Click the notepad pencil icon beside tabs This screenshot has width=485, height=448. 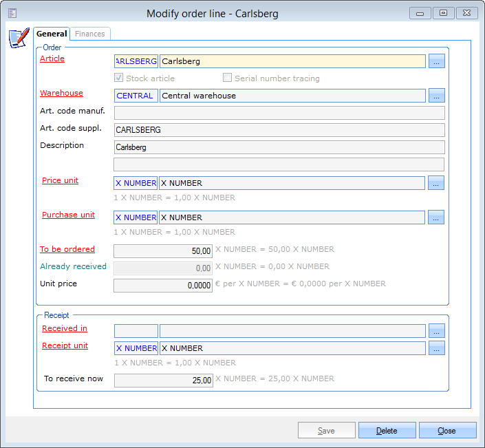[x=18, y=39]
